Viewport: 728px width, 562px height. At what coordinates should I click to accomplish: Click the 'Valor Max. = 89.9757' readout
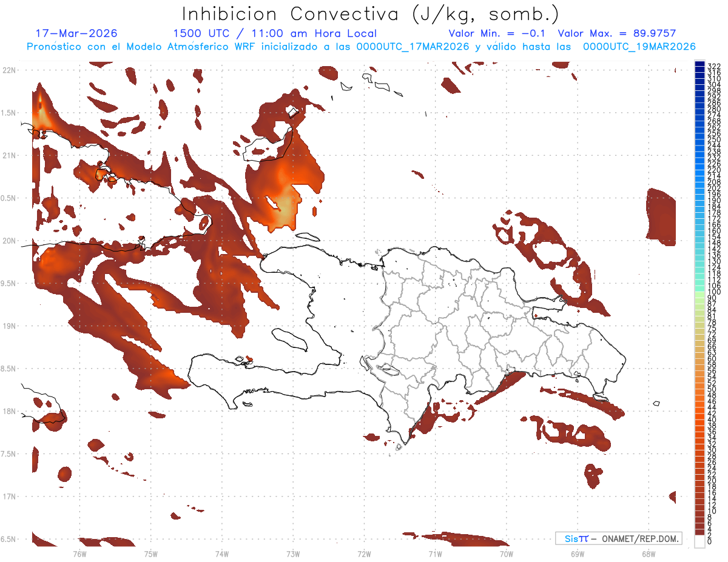coord(617,34)
